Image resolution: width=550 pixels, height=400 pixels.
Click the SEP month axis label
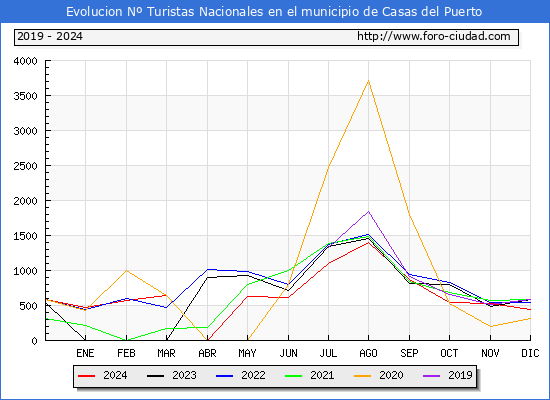click(x=409, y=353)
